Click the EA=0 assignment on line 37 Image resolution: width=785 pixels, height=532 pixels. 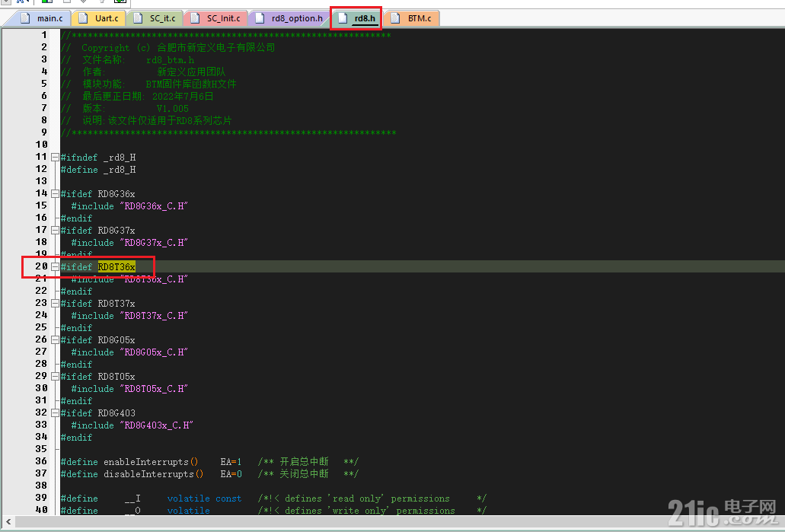coord(231,473)
